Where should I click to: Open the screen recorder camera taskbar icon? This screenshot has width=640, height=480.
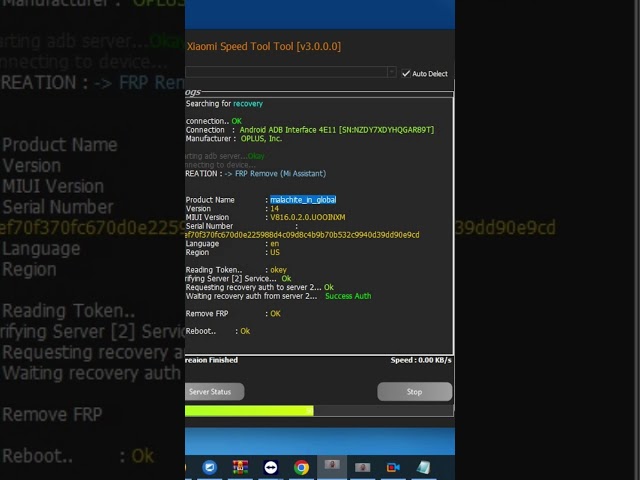pos(393,467)
